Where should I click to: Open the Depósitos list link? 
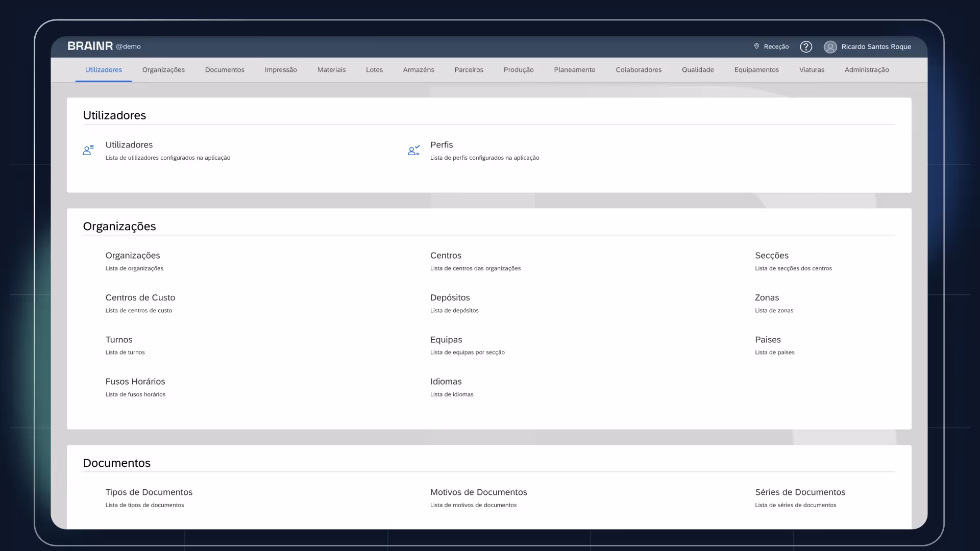click(x=450, y=297)
